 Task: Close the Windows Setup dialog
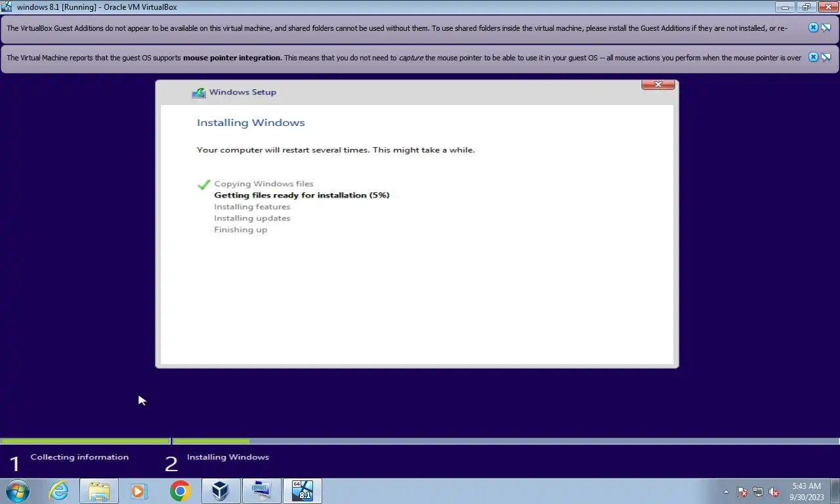point(658,85)
